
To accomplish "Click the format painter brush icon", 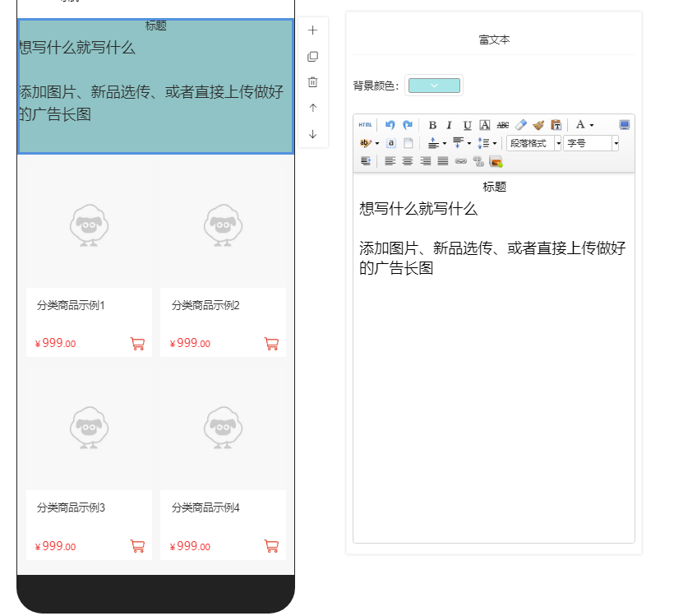I will click(x=538, y=125).
